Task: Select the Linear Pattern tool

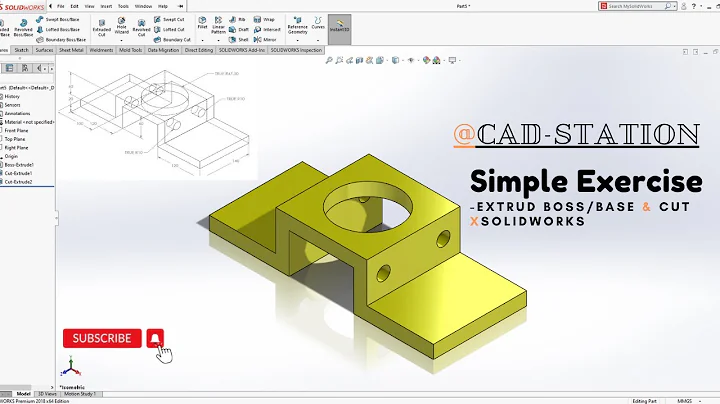Action: (x=219, y=25)
